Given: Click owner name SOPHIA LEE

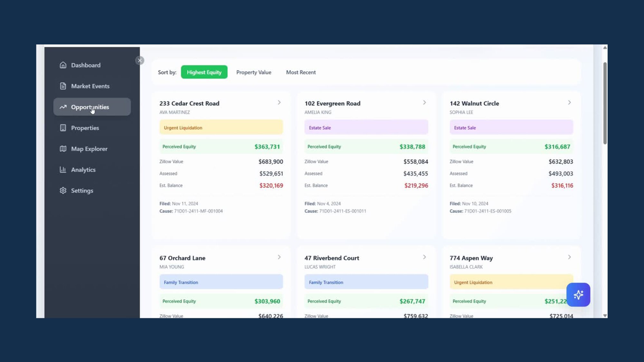Looking at the screenshot, I should click(x=461, y=112).
